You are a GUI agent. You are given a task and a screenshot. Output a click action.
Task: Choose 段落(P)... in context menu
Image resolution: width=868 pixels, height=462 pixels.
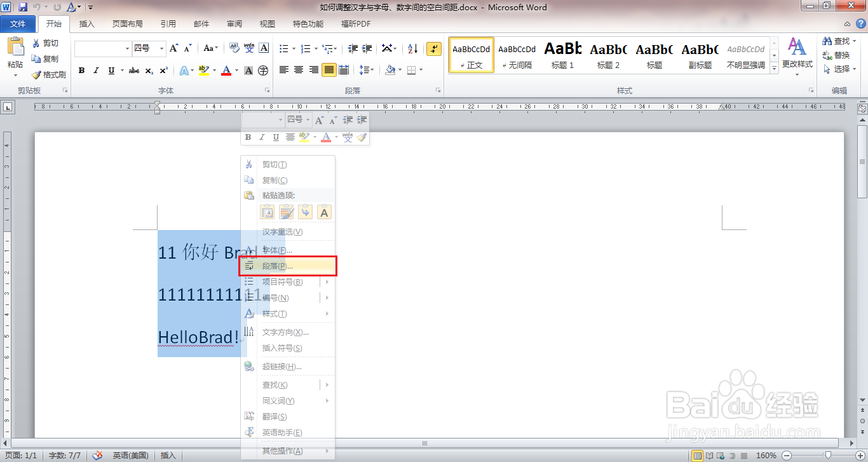(288, 266)
